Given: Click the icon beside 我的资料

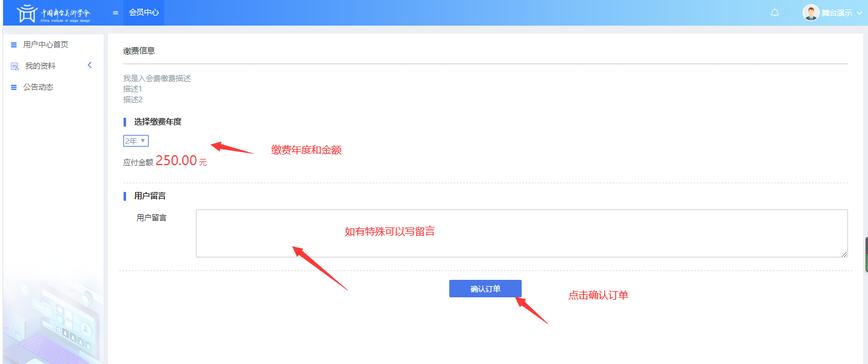Looking at the screenshot, I should tap(14, 66).
